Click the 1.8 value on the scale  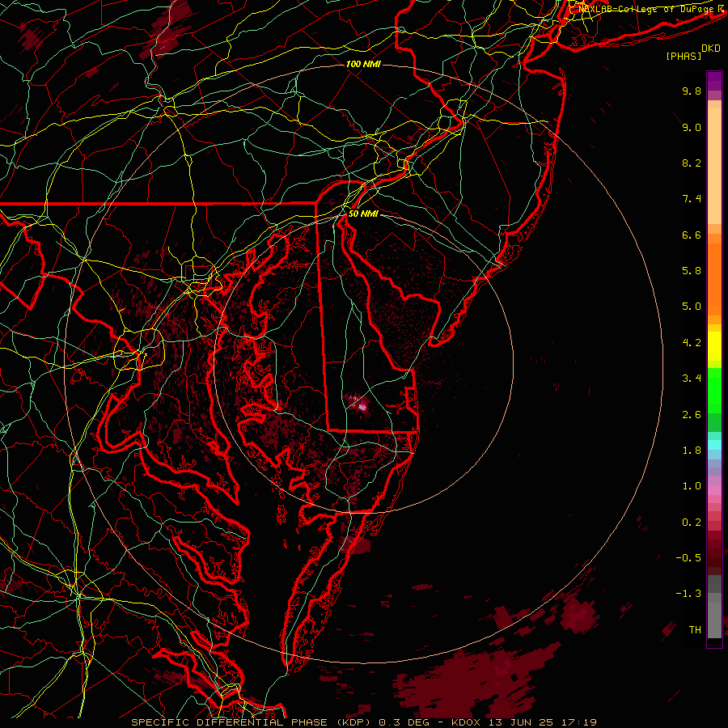tap(692, 451)
